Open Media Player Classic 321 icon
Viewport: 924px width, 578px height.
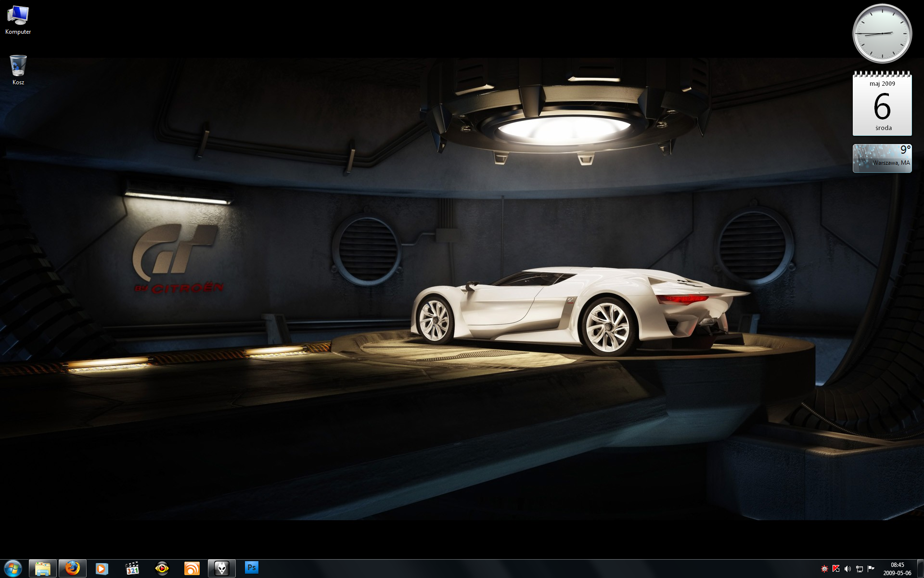[132, 568]
